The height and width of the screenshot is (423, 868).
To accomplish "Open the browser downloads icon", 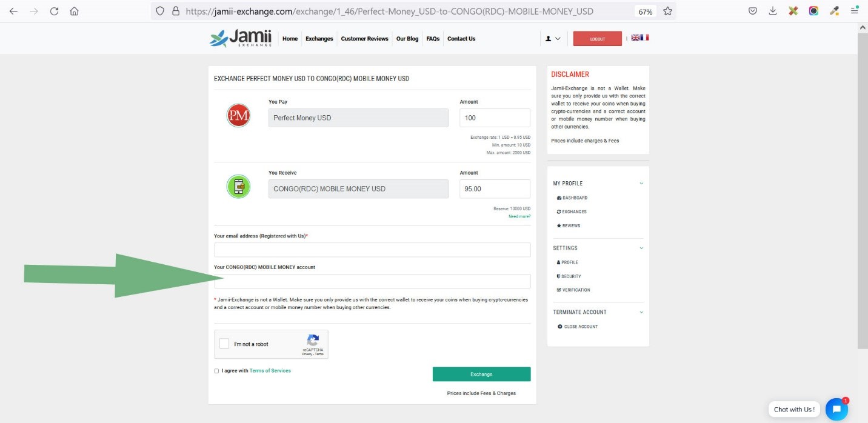I will pos(772,11).
